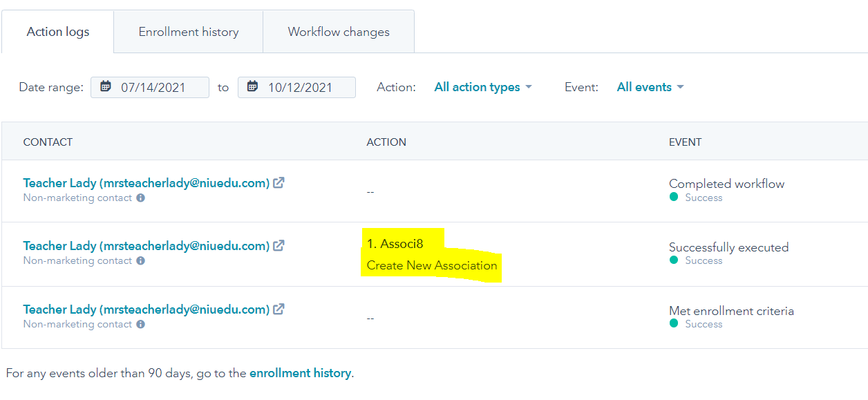Open external link icon in first contact row
Screen dimensions: 868x400
(279, 183)
